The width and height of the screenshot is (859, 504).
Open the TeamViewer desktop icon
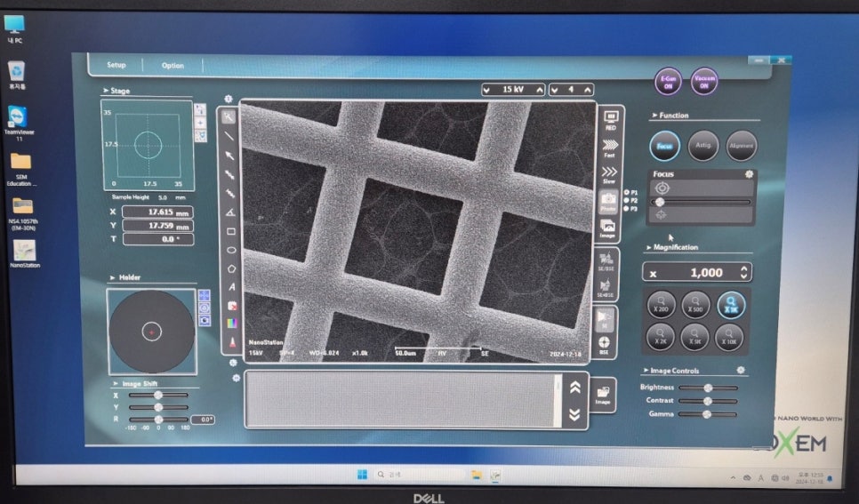(19, 124)
